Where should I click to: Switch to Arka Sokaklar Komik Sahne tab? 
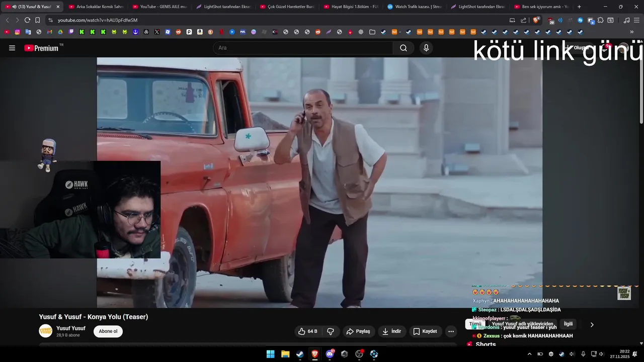(96, 7)
